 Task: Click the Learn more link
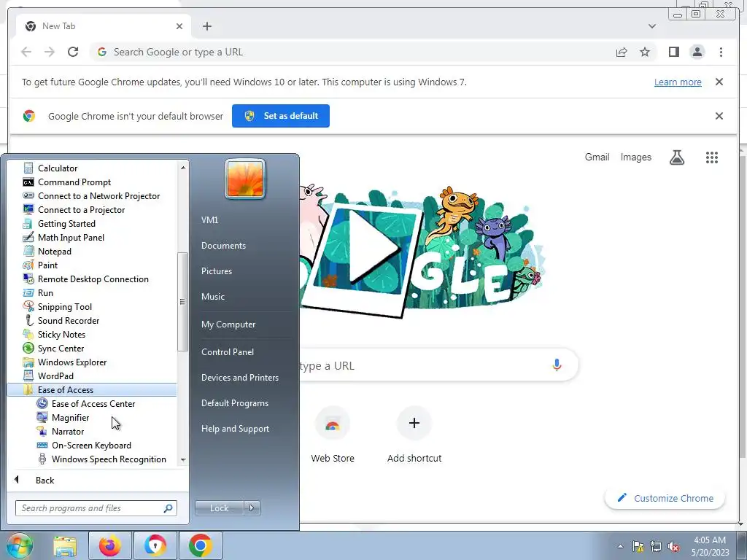coord(678,82)
